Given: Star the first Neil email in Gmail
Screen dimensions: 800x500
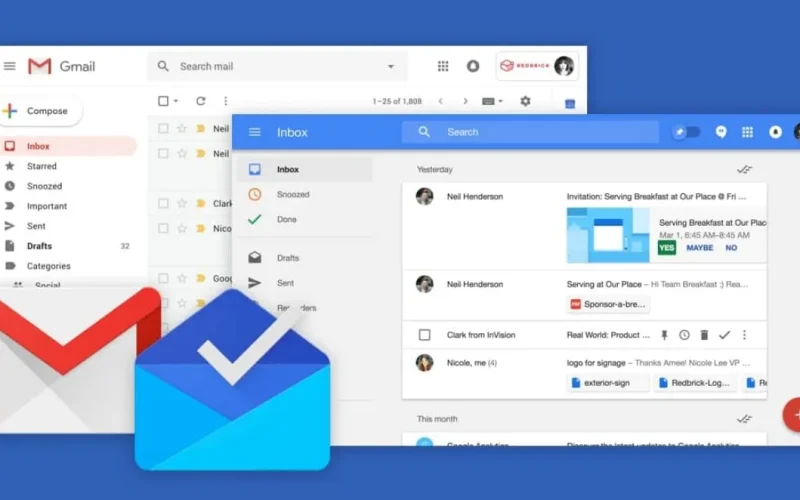Looking at the screenshot, I should click(182, 129).
